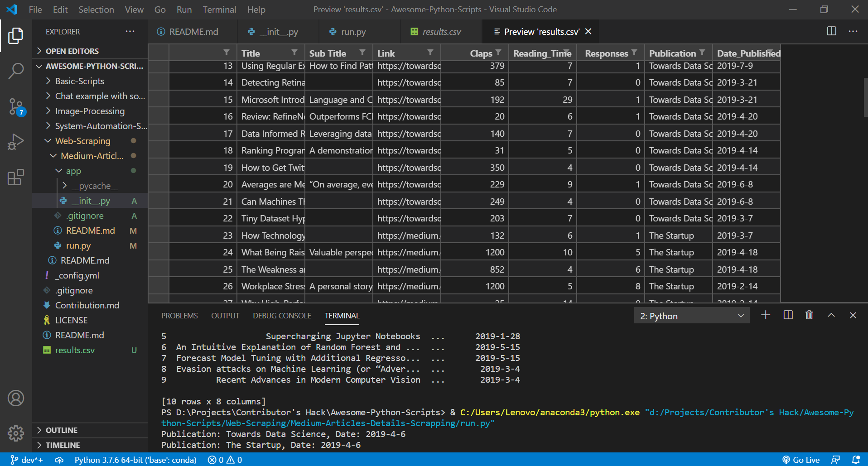The height and width of the screenshot is (466, 868).
Task: Expand the Image-Processing folder
Action: [90, 111]
